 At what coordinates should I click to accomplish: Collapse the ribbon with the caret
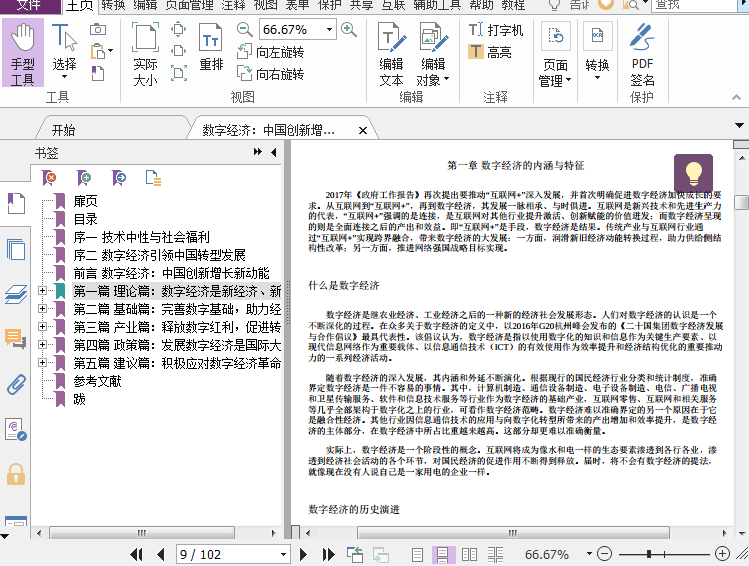pos(736,97)
